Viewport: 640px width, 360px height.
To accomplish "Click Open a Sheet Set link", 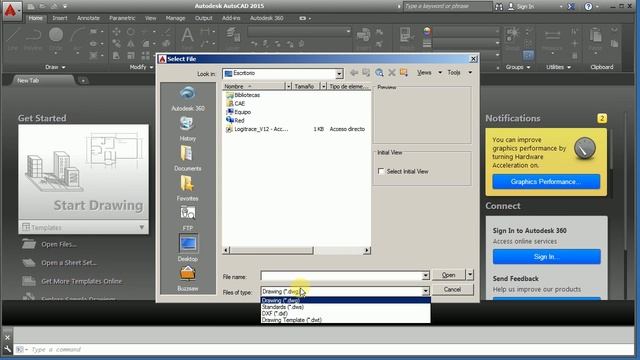I will tap(69, 263).
